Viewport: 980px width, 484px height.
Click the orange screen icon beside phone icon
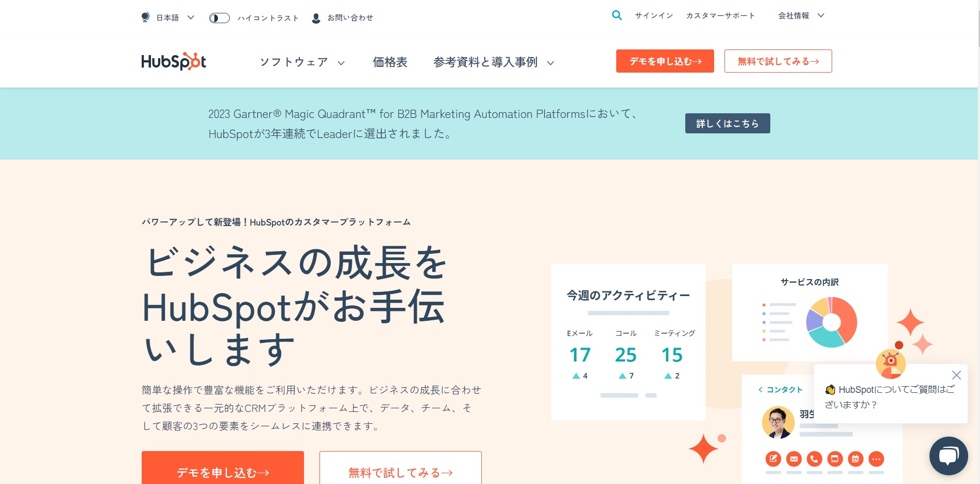tap(835, 458)
